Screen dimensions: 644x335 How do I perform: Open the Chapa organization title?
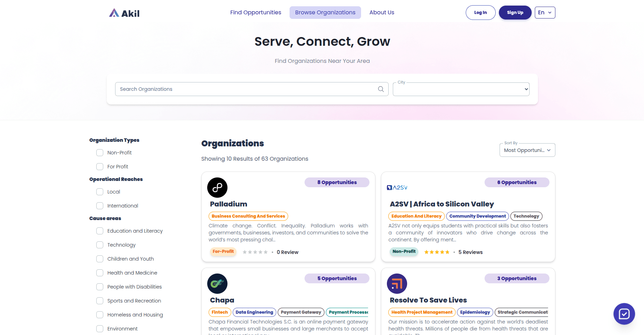coord(222,300)
